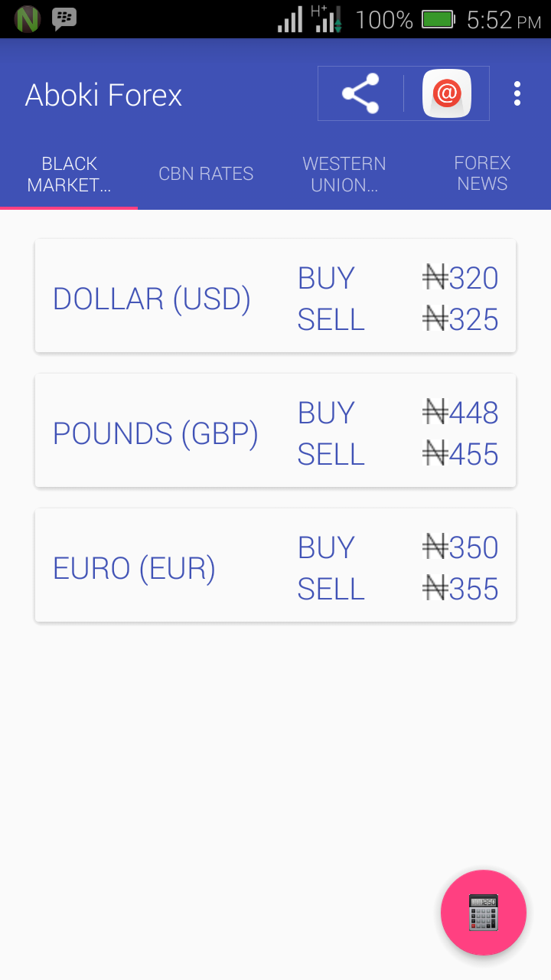Tap the signal strength bars icon
The height and width of the screenshot is (980, 551).
click(x=290, y=20)
